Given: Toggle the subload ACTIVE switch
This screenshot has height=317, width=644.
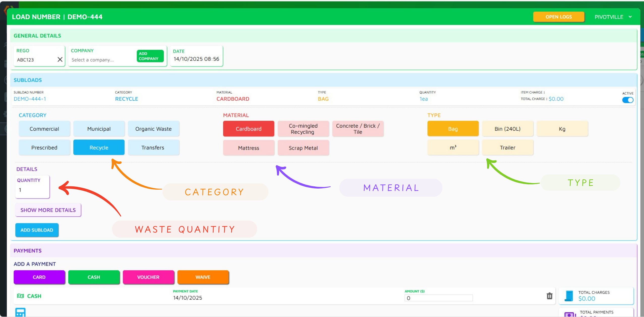Looking at the screenshot, I should [x=628, y=100].
